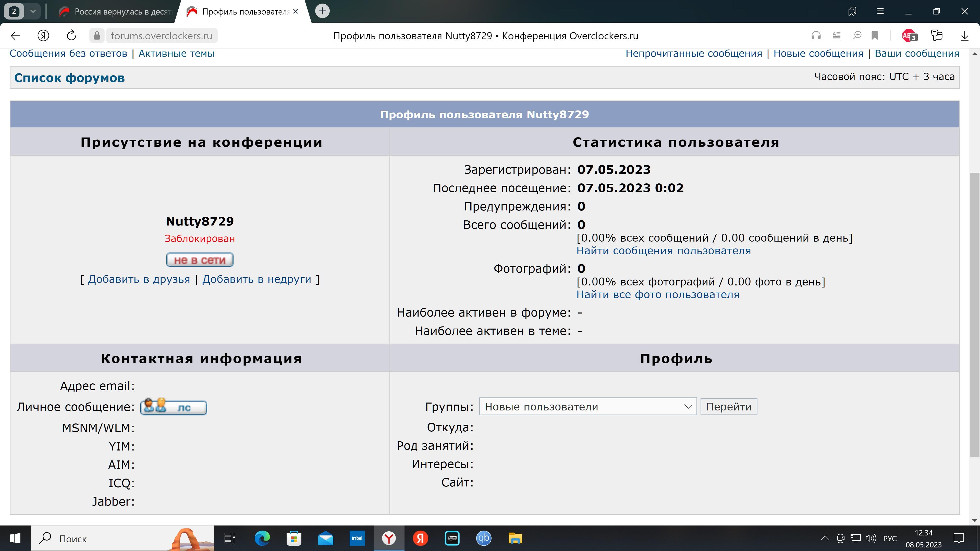
Task: Click the 'Перейти' button
Action: tap(729, 407)
